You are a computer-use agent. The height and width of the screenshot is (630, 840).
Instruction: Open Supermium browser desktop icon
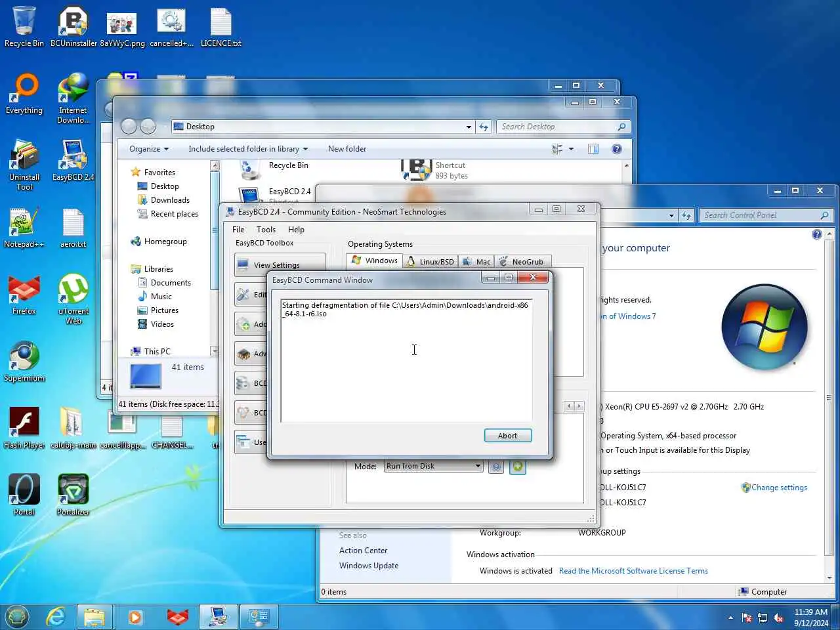point(24,362)
